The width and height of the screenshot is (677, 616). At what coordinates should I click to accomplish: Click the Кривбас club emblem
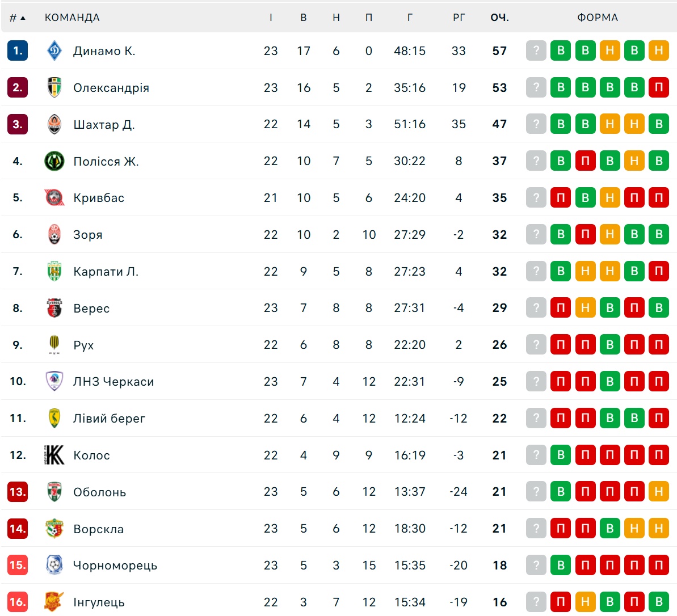click(x=54, y=198)
